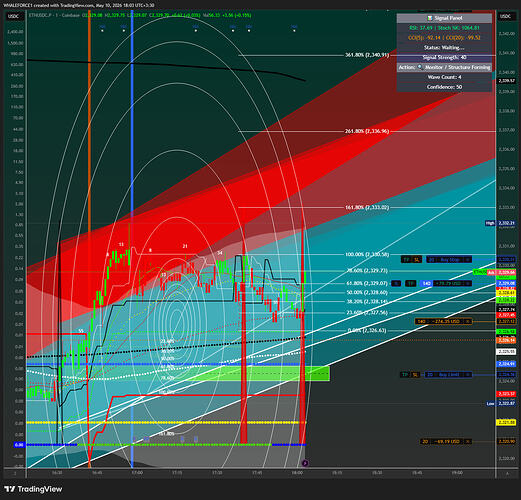
Task: Click the number 2 scale button at the bottom left
Action: (x=15, y=473)
